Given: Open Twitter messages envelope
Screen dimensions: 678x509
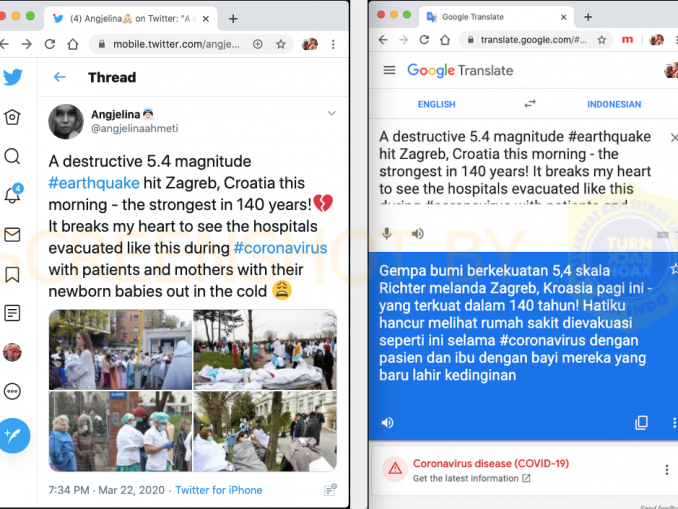Looking at the screenshot, I should pos(12,235).
